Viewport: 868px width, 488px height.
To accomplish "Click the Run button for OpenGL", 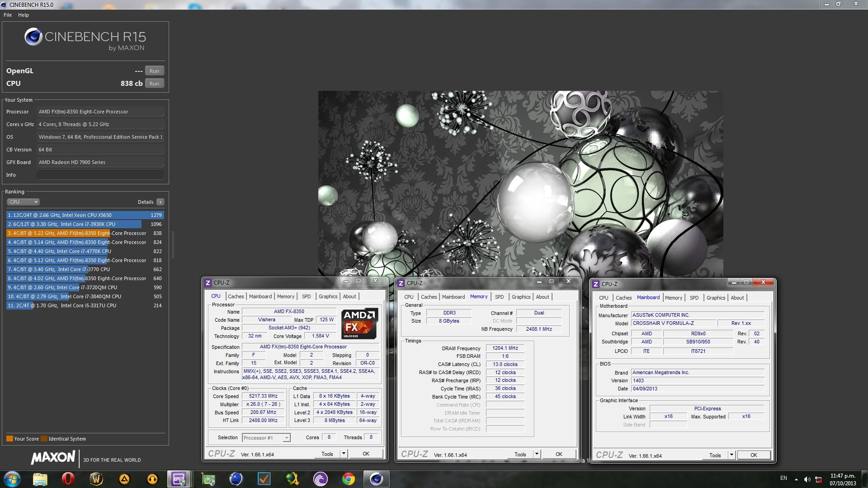I will coord(154,71).
